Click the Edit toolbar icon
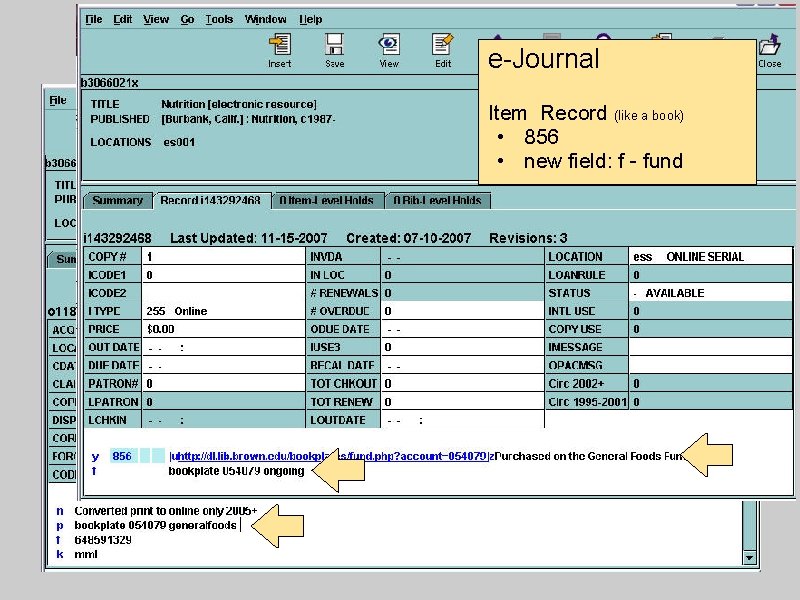800x600 pixels. [x=442, y=51]
